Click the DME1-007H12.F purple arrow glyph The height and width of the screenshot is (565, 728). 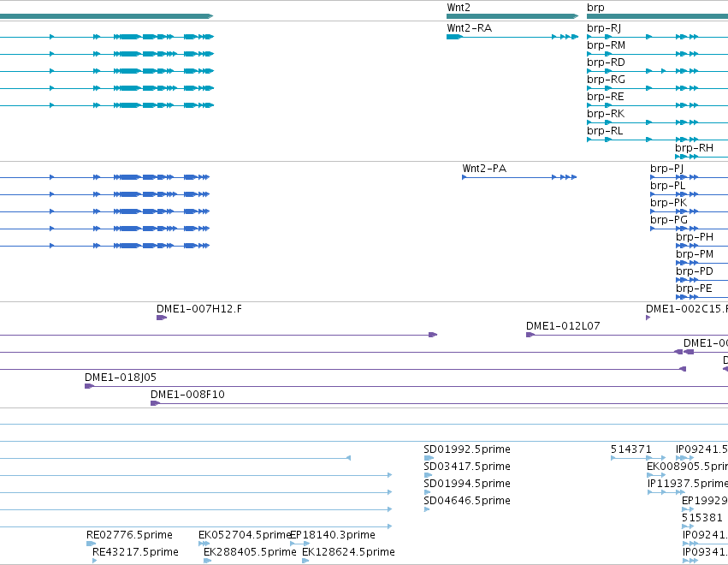(162, 318)
